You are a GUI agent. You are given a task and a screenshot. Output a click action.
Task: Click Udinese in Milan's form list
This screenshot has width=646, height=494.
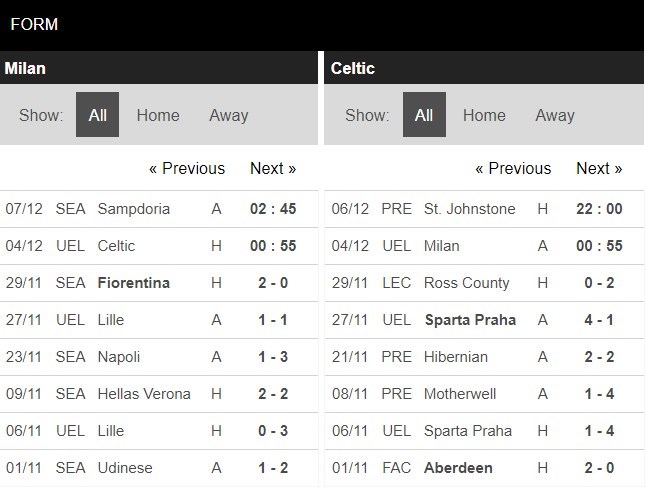tap(125, 468)
